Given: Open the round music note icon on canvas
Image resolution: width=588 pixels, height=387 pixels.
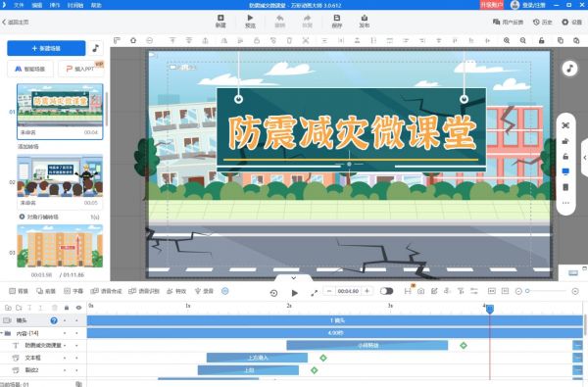Looking at the screenshot, I should pyautogui.click(x=569, y=69).
